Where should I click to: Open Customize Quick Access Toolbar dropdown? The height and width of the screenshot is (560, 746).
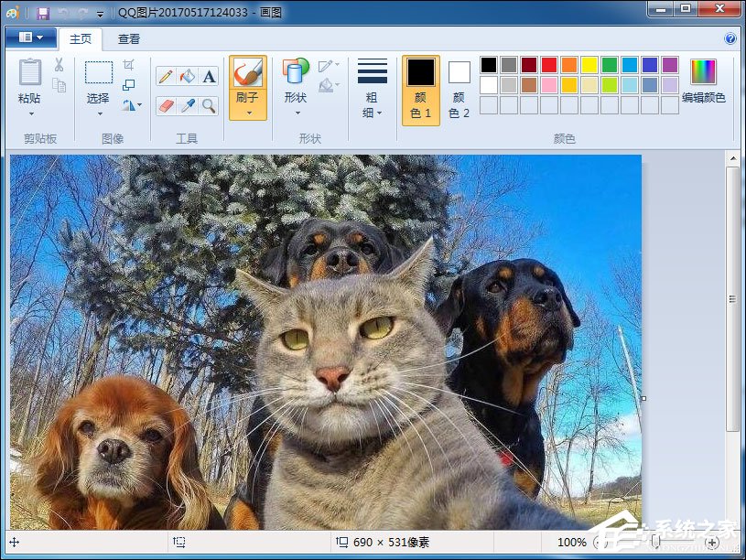[100, 14]
